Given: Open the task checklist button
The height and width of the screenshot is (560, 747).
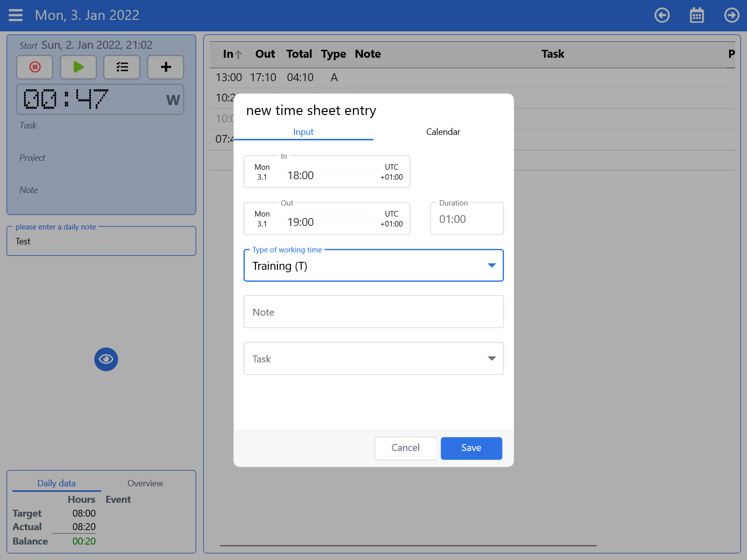Looking at the screenshot, I should [x=122, y=67].
